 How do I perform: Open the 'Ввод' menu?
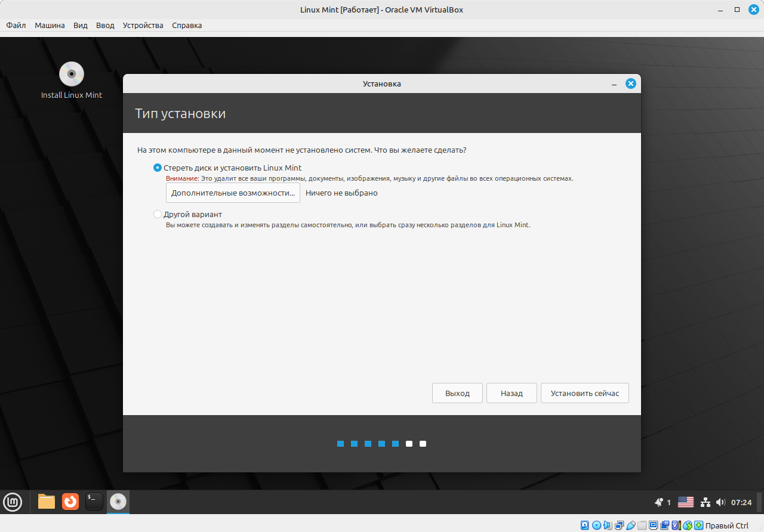click(105, 26)
